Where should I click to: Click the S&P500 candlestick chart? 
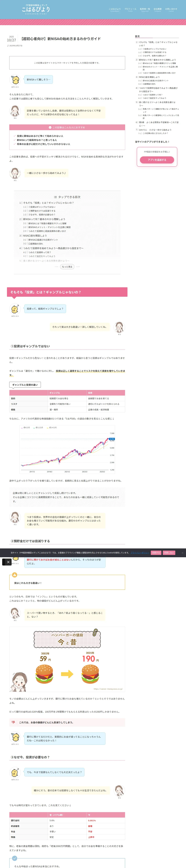67,449
